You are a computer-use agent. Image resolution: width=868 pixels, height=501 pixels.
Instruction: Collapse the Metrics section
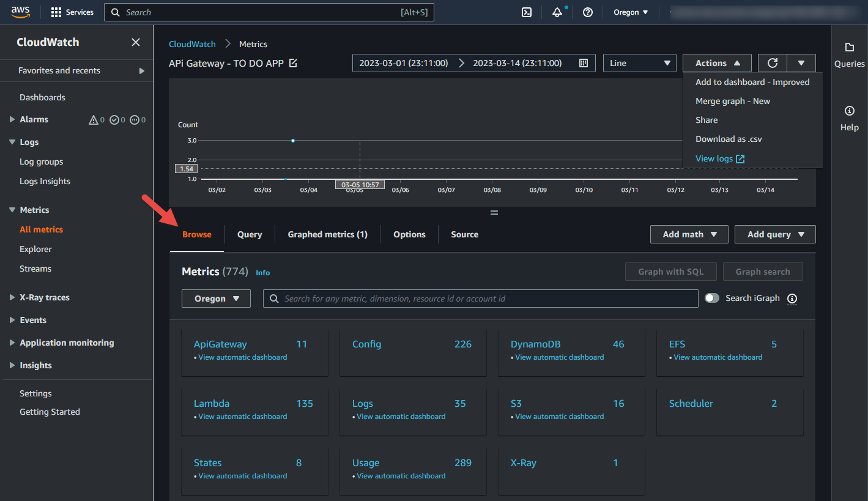coord(12,210)
